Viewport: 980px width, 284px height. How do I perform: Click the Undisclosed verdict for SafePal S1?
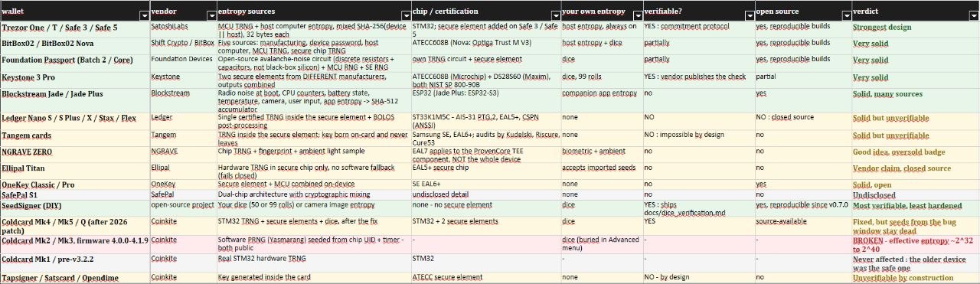click(x=916, y=194)
